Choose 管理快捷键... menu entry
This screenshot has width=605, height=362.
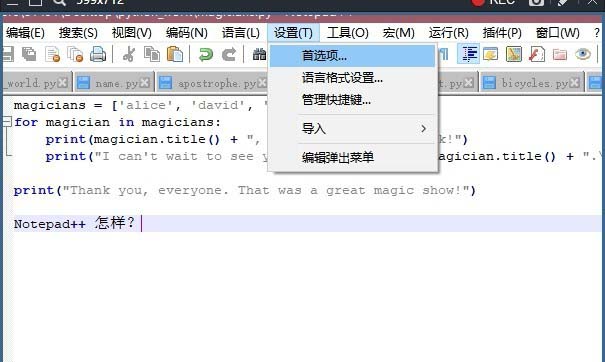[x=353, y=100]
